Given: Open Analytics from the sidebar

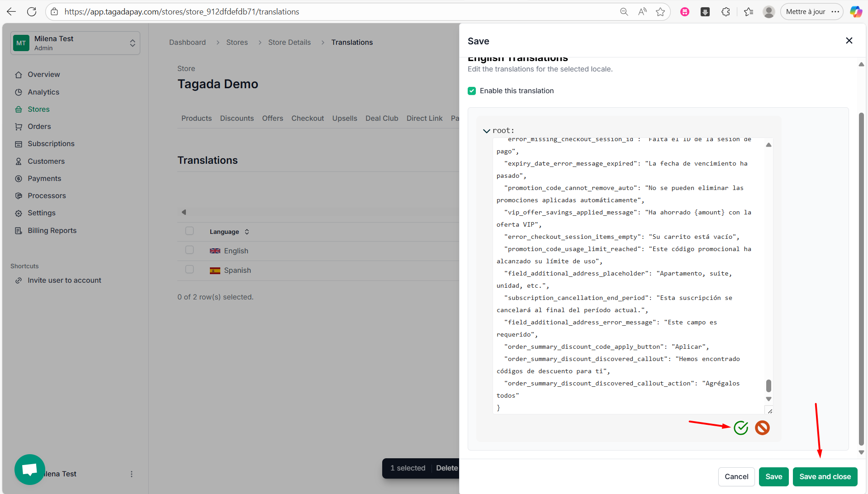Looking at the screenshot, I should (43, 92).
